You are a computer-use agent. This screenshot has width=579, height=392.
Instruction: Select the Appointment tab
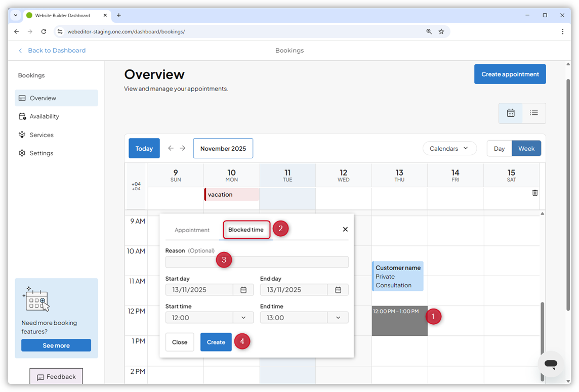(192, 229)
